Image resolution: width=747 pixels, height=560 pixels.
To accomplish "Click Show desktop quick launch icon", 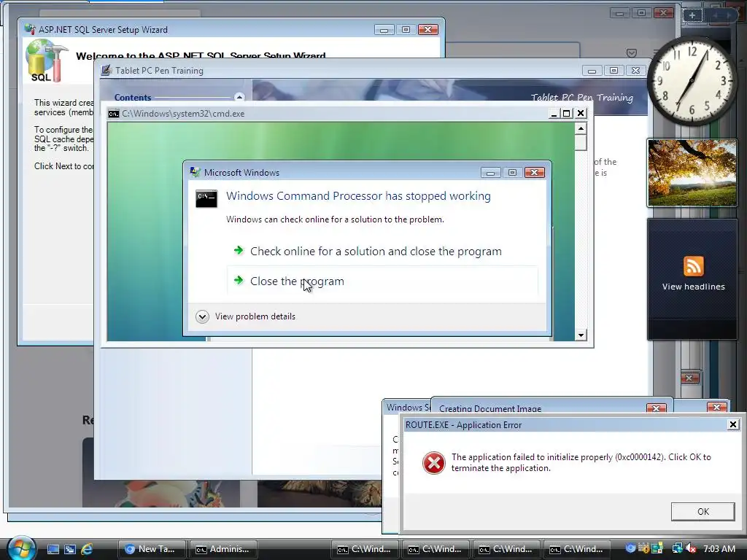I will 53,549.
